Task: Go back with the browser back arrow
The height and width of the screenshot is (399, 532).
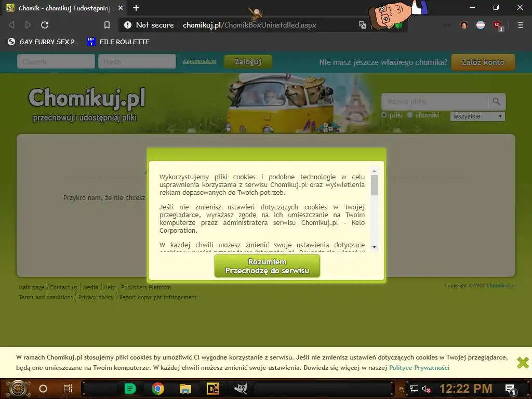Action: coord(11,25)
